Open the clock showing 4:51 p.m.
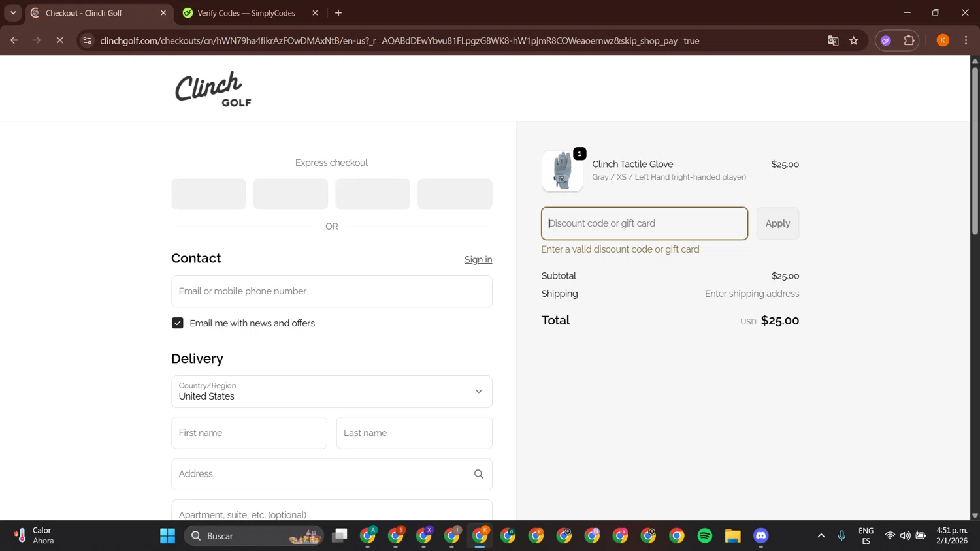Image resolution: width=980 pixels, height=551 pixels. (x=952, y=536)
